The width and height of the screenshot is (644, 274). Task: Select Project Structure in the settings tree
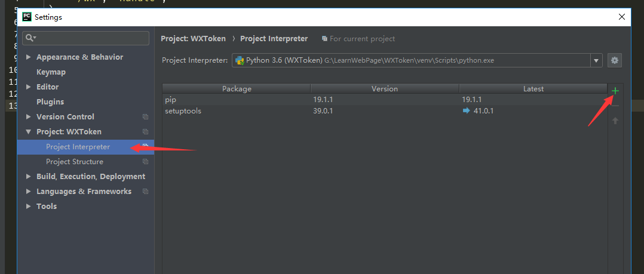point(74,162)
